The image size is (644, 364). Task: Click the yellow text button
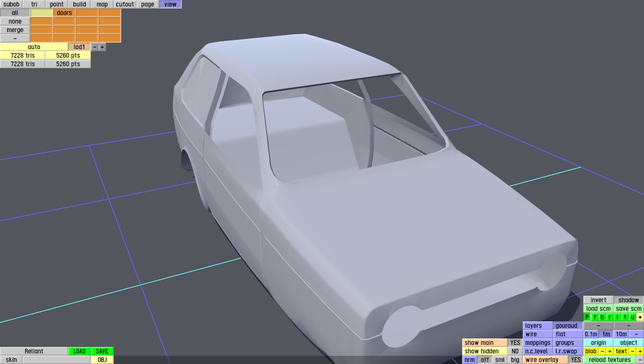click(621, 351)
